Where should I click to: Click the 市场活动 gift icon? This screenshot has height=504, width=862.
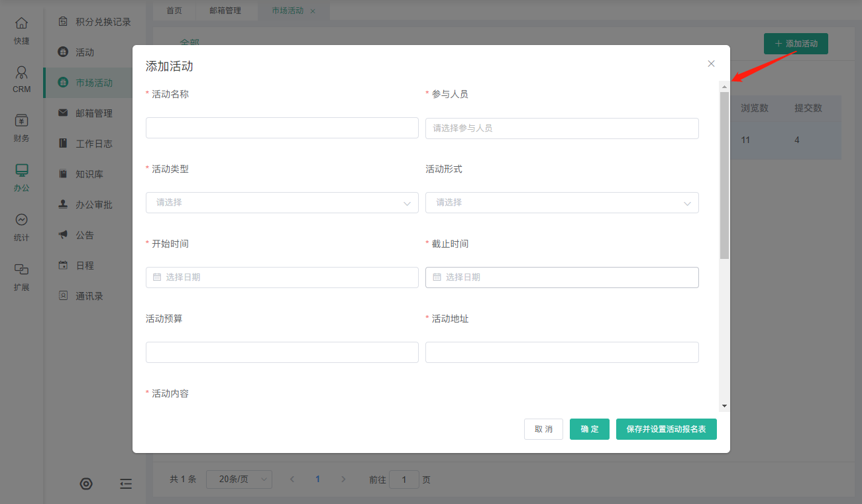coord(63,83)
